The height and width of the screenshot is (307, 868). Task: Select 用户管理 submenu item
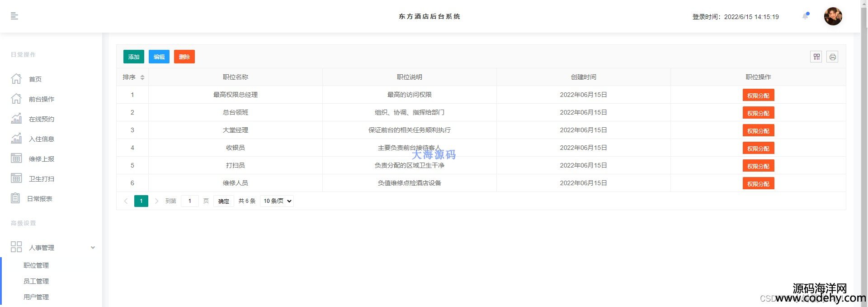36,297
